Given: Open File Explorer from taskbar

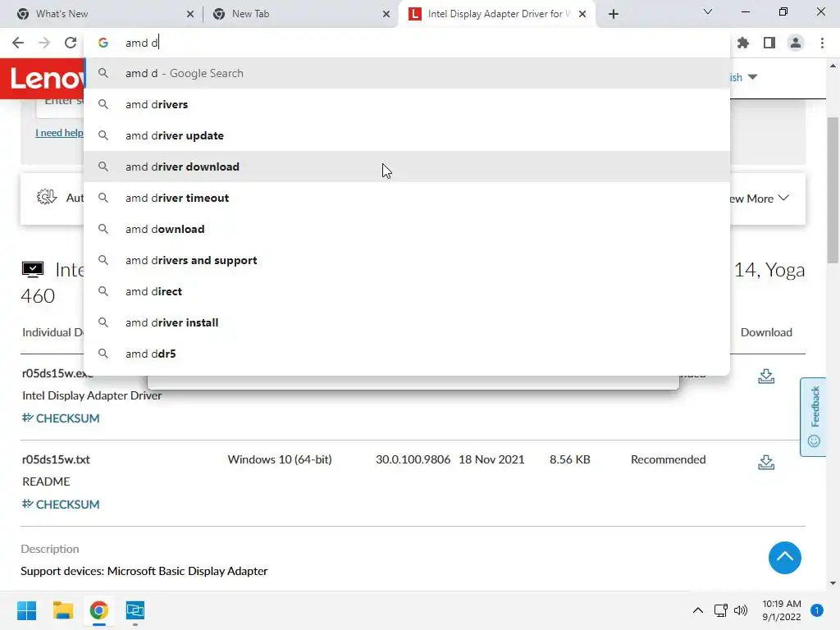Looking at the screenshot, I should pos(62,610).
